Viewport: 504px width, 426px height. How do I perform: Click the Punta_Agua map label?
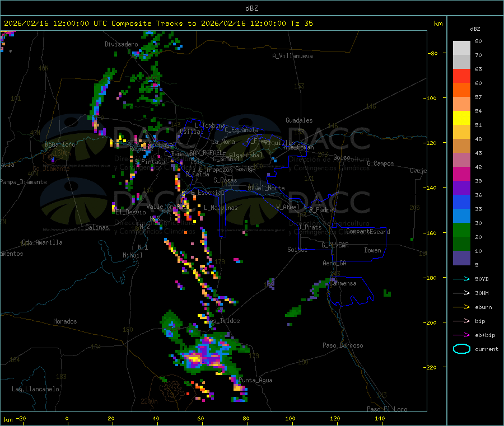(x=255, y=380)
